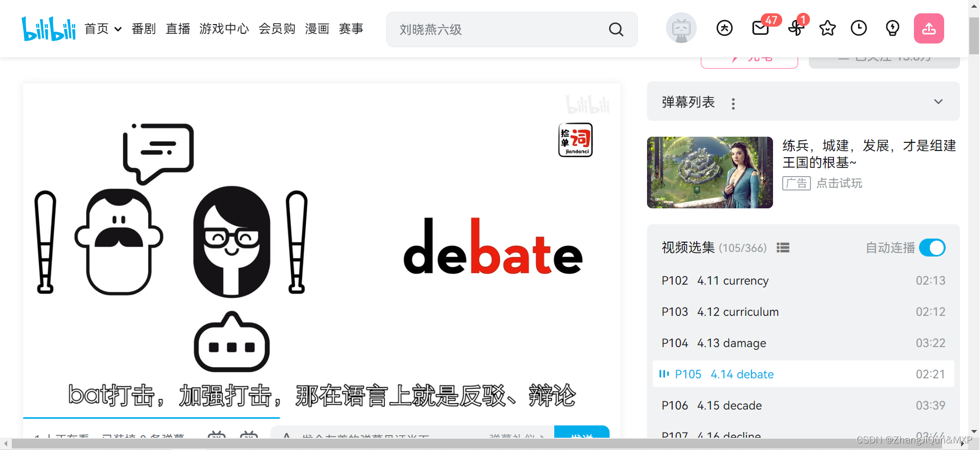The height and width of the screenshot is (450, 980).
Task: Open watch history clock icon
Action: pos(859,28)
